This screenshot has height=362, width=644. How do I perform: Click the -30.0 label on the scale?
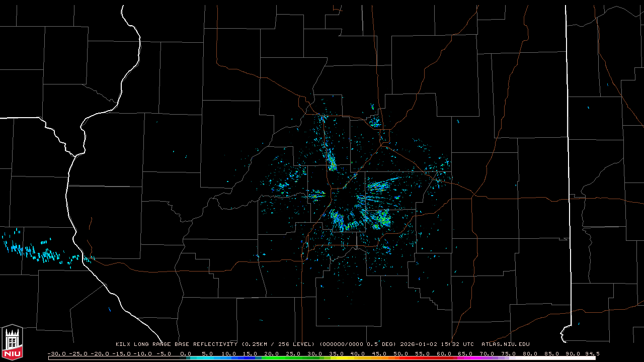[56, 353]
